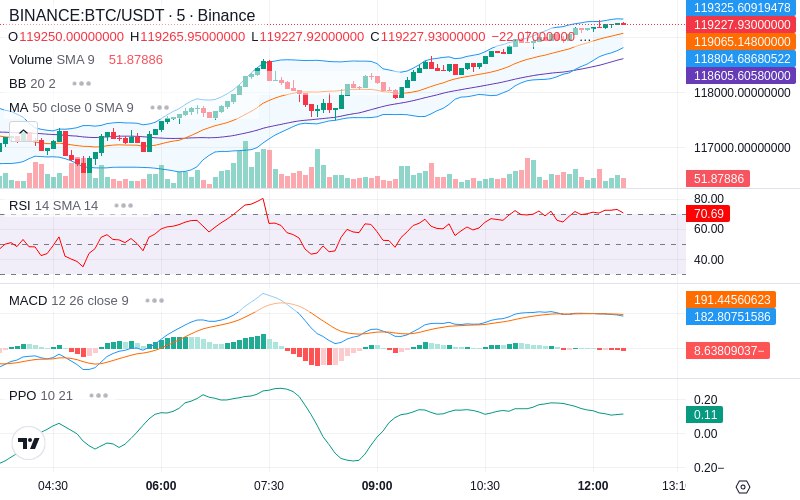This screenshot has height=500, width=800.
Task: Click orange MA price label 119065.148
Action: [x=741, y=41]
